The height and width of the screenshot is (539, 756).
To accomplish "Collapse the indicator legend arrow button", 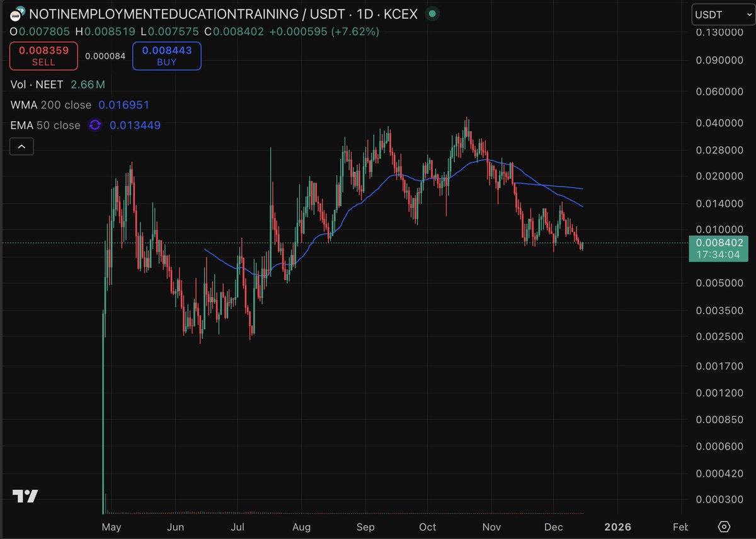I will point(21,146).
